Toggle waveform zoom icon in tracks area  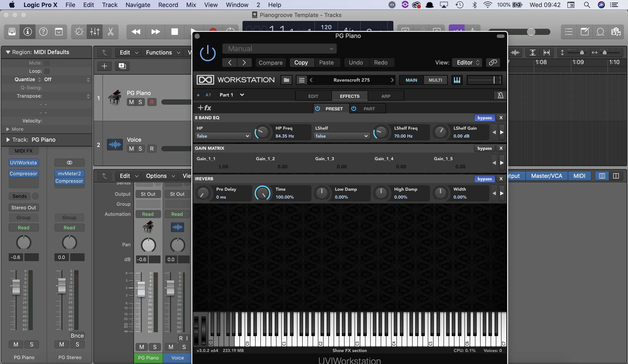pos(515,52)
